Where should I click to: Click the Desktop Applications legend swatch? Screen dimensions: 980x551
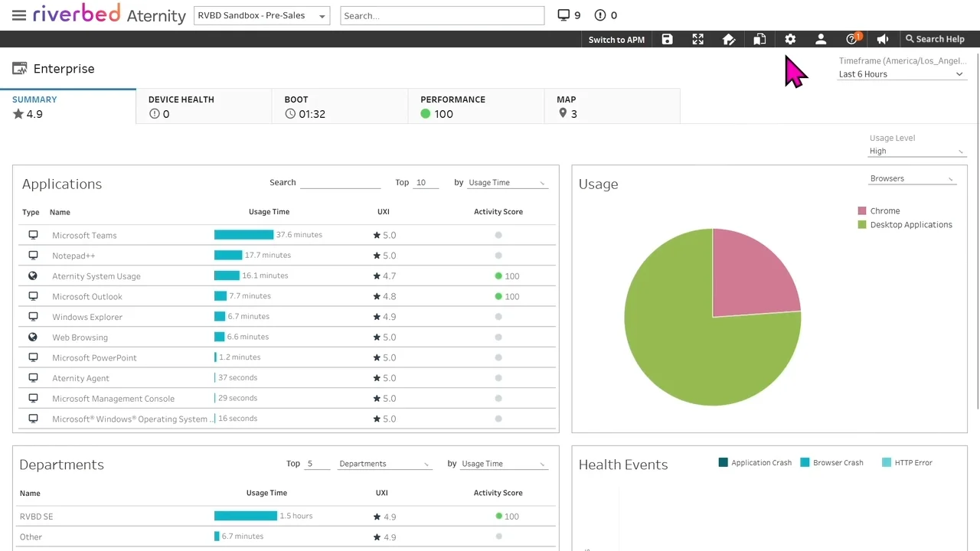(862, 224)
